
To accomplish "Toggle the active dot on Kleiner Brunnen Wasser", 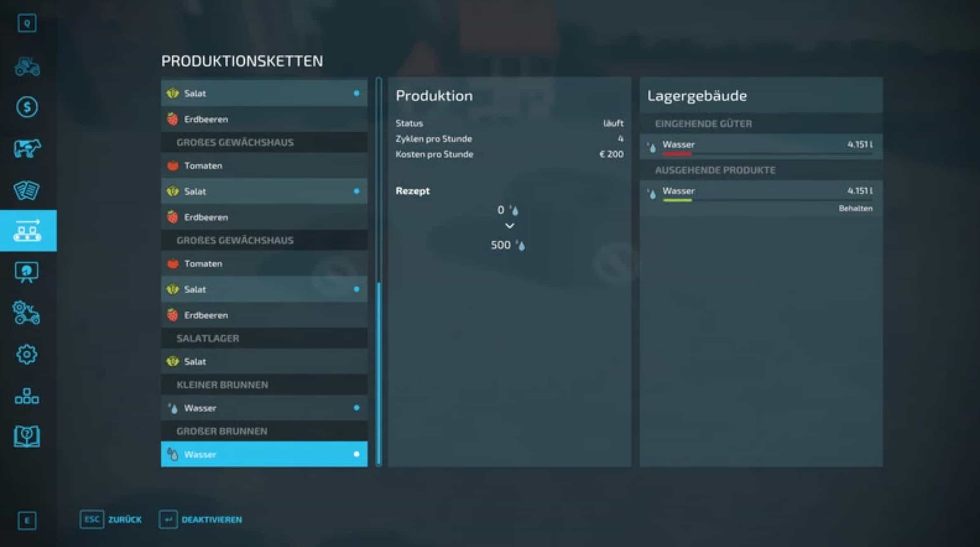I will tap(356, 408).
